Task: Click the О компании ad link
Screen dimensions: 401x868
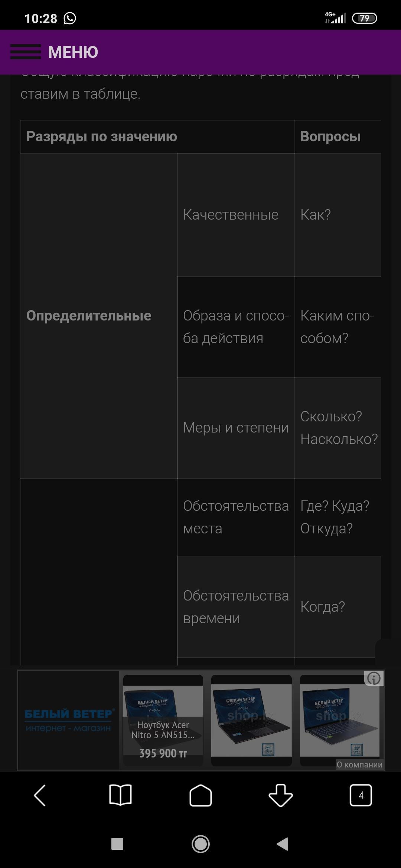Action: click(x=359, y=765)
